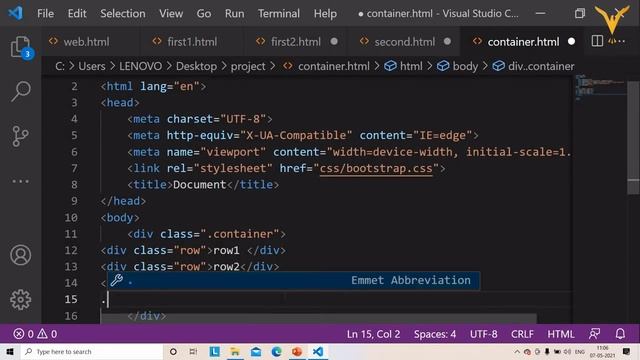This screenshot has height=360, width=640.
Task: Close unsaved second.html tab via its dot
Action: tap(447, 41)
